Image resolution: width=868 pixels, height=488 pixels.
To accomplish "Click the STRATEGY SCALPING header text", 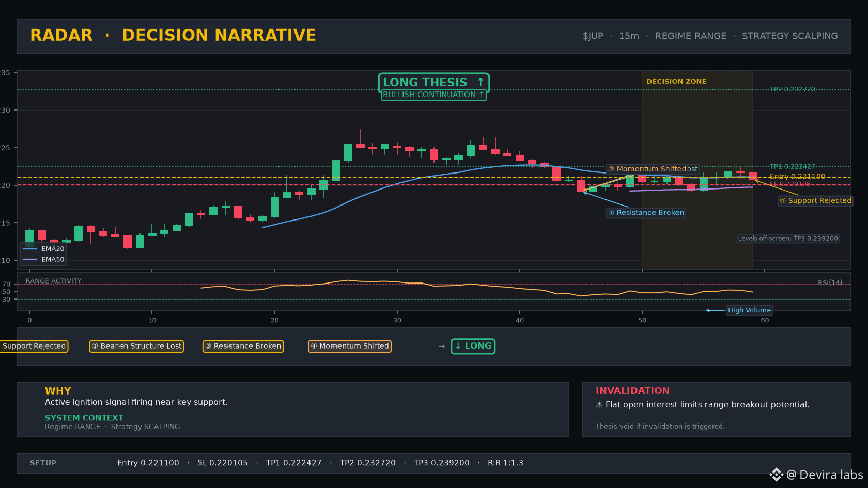I will [790, 36].
